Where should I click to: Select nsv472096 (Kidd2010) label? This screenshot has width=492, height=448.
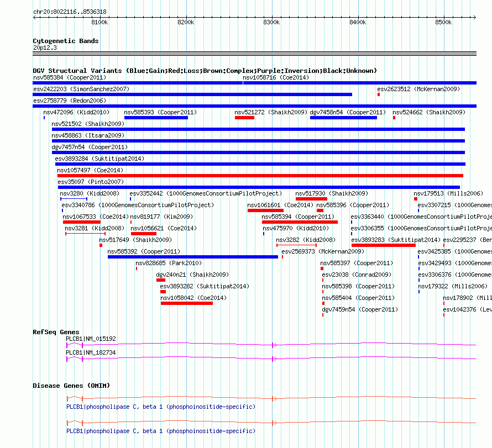[76, 112]
